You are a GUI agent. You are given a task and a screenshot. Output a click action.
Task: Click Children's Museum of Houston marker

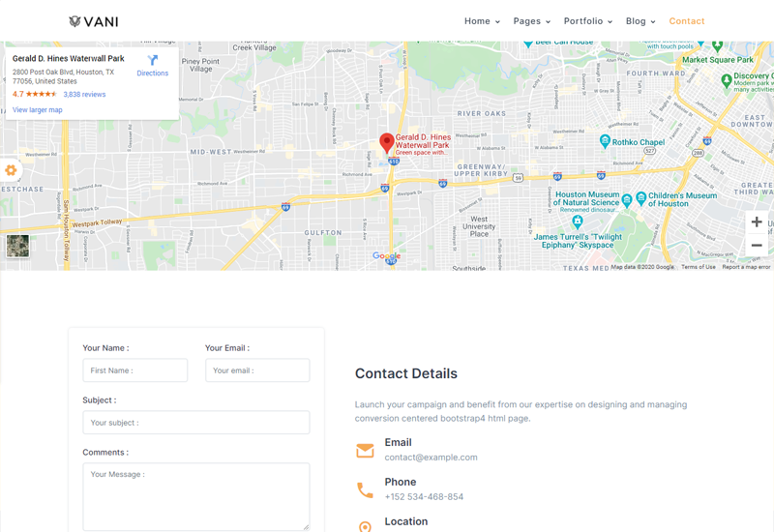(641, 198)
